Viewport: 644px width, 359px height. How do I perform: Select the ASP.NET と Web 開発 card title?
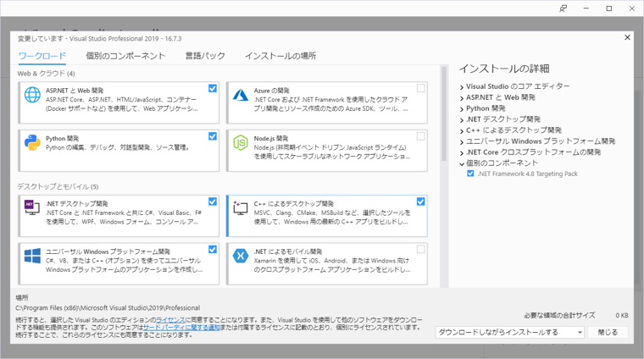75,91
